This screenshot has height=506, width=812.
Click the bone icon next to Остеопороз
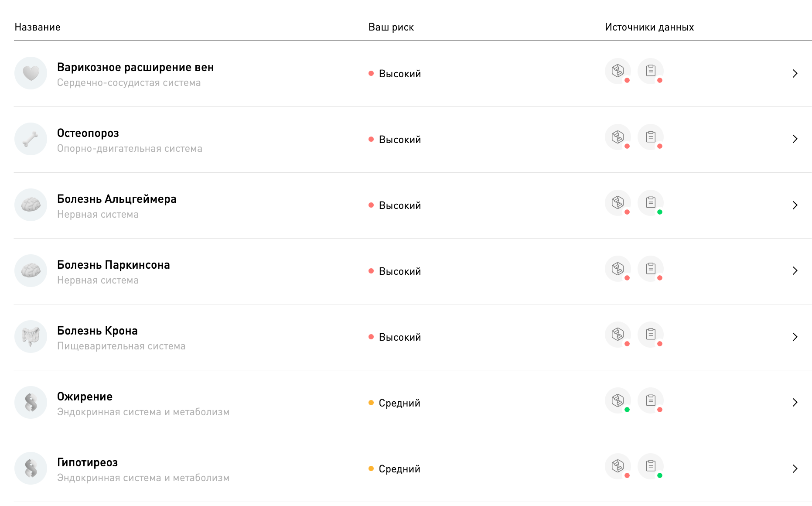31,139
